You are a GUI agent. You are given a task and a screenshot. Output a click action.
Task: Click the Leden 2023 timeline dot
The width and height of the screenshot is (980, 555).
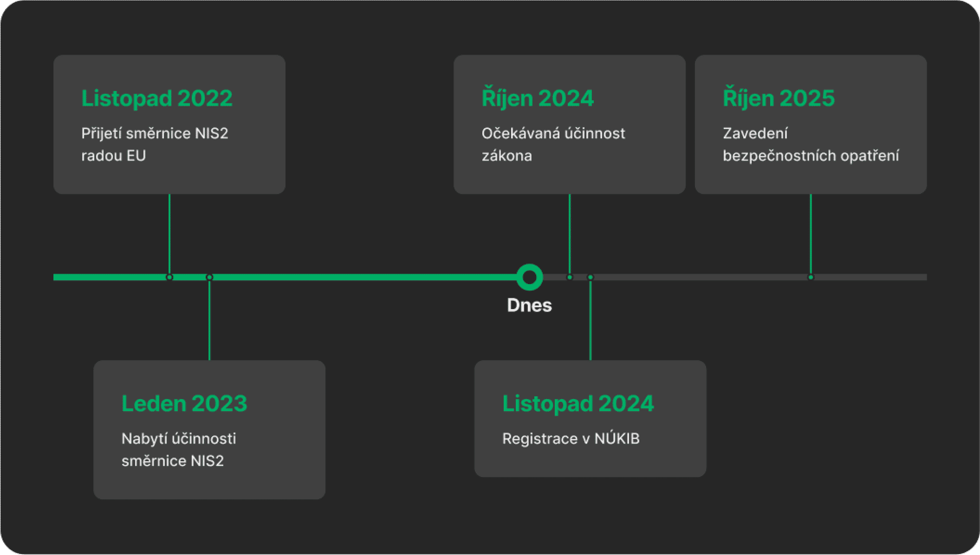pos(209,277)
